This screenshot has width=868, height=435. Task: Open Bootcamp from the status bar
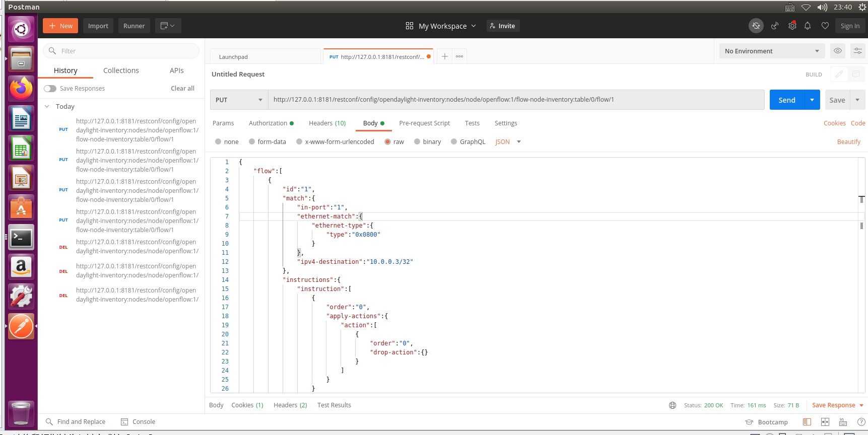(x=767, y=422)
